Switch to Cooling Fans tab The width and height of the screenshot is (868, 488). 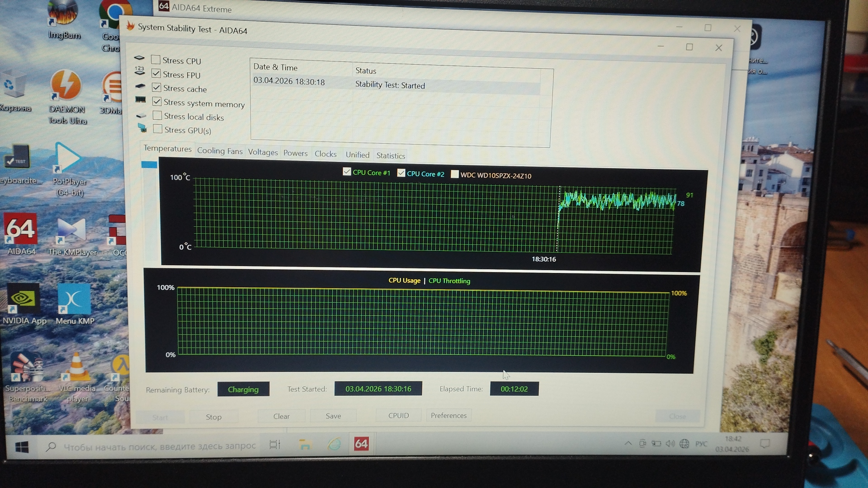pyautogui.click(x=220, y=151)
